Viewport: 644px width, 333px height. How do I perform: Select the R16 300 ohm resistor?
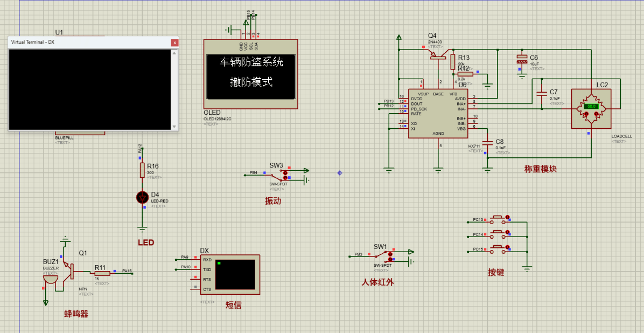pyautogui.click(x=142, y=170)
